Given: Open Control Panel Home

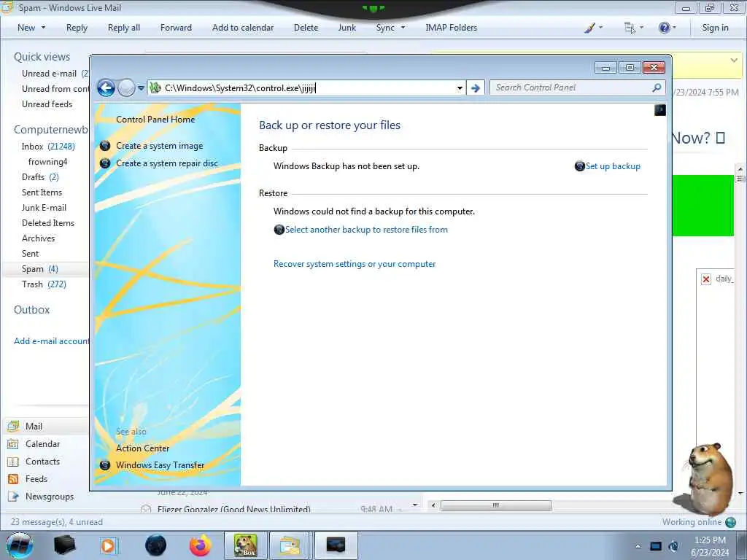Looking at the screenshot, I should tap(155, 120).
